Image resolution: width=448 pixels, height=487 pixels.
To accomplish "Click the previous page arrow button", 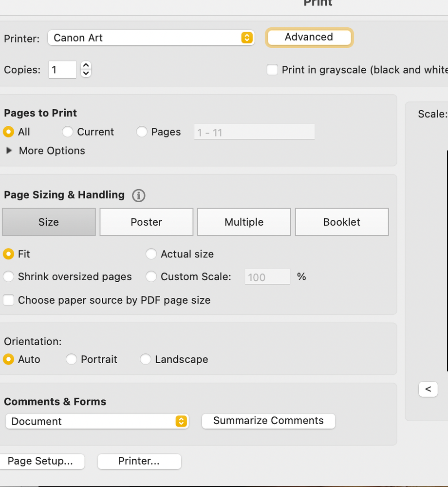I will tap(428, 389).
